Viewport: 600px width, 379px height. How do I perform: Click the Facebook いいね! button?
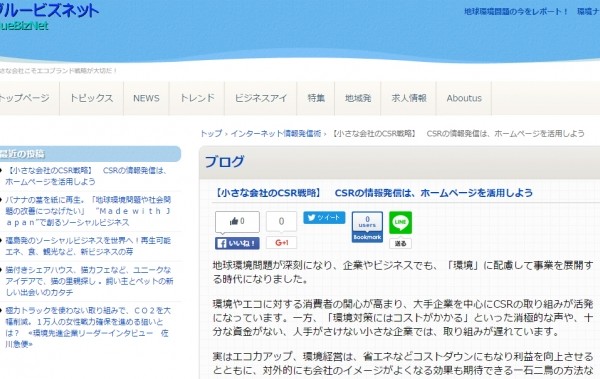point(237,243)
